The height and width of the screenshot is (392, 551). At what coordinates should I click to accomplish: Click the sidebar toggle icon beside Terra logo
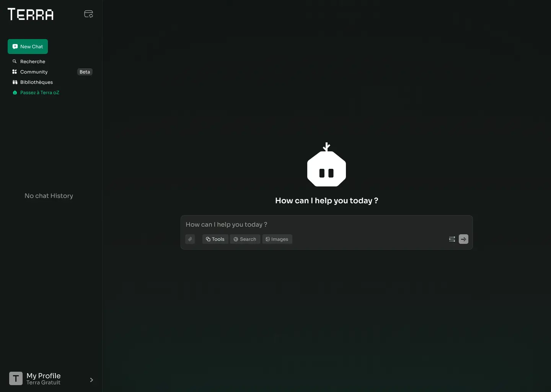(88, 14)
